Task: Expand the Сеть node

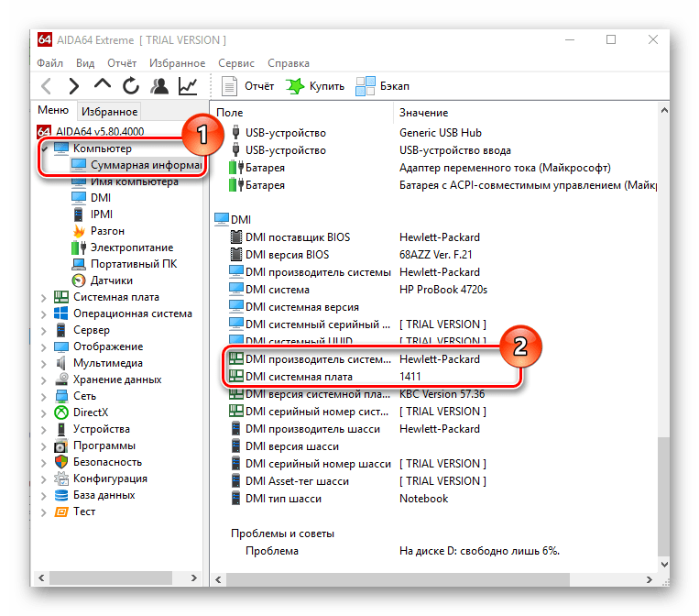Action: [x=43, y=397]
